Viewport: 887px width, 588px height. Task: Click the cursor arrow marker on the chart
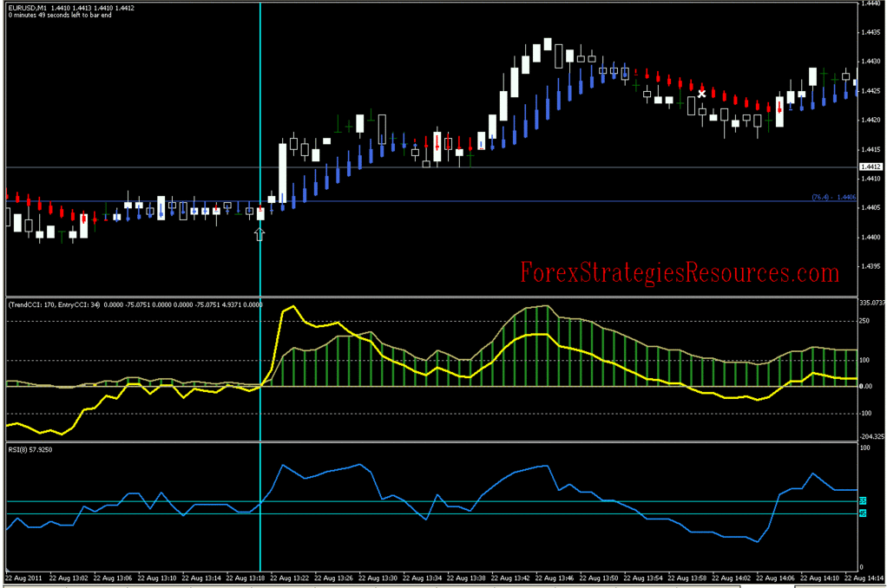tap(260, 233)
